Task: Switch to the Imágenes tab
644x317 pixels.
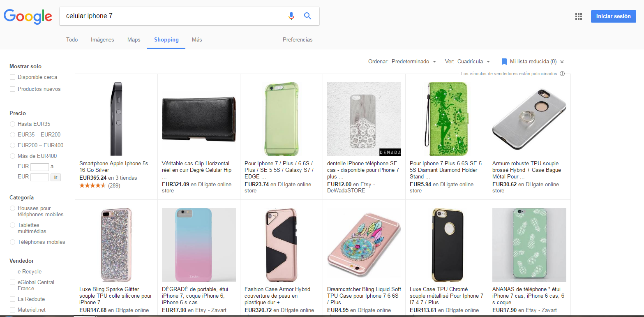Action: pyautogui.click(x=102, y=40)
